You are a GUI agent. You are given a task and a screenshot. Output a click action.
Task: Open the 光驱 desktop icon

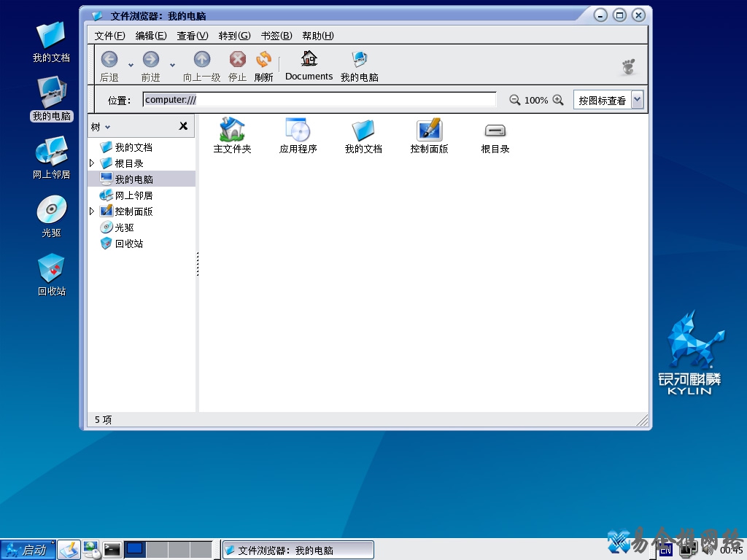coord(51,211)
